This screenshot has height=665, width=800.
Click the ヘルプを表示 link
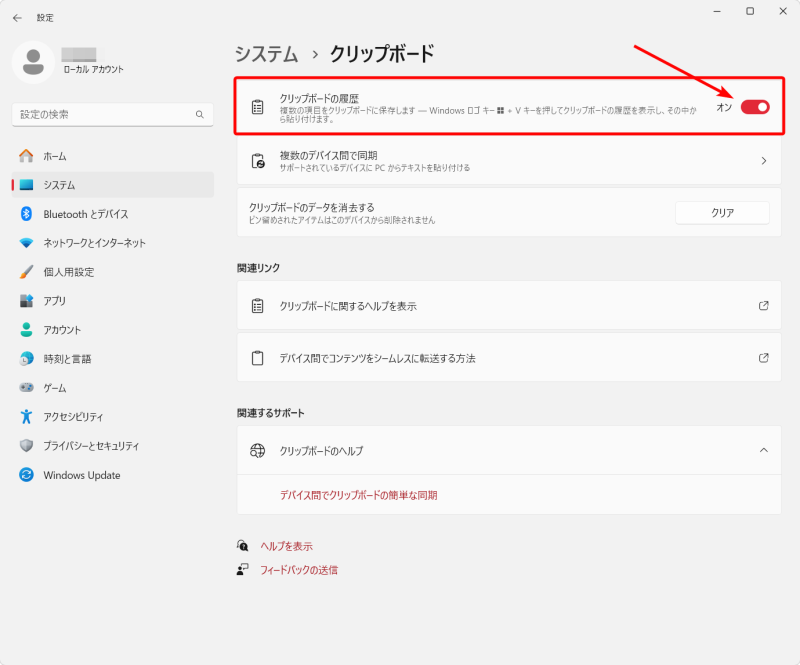[x=286, y=546]
